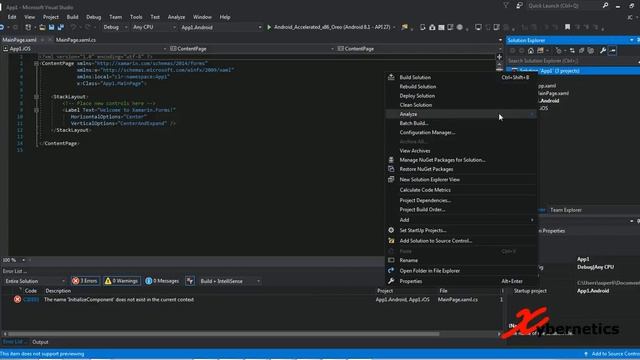Toggle the 0 Warnings filter button
Image resolution: width=640 pixels, height=360 pixels.
click(121, 281)
